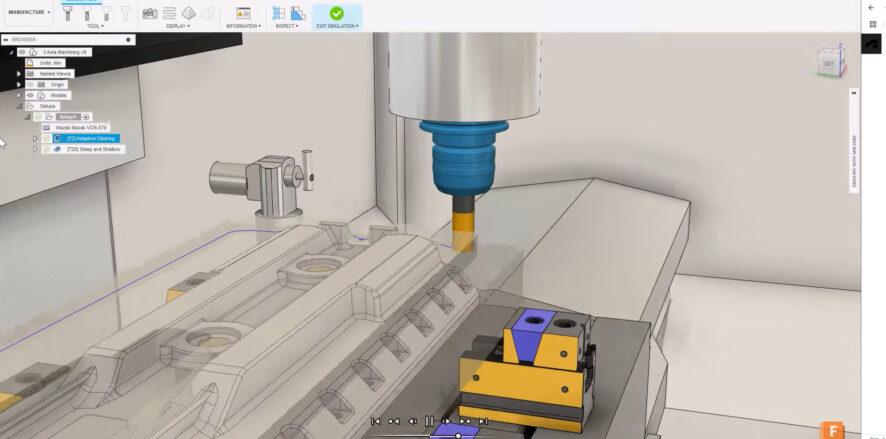Click the Adaptive Clearing green check icon
886x439 pixels.
[x=46, y=138]
